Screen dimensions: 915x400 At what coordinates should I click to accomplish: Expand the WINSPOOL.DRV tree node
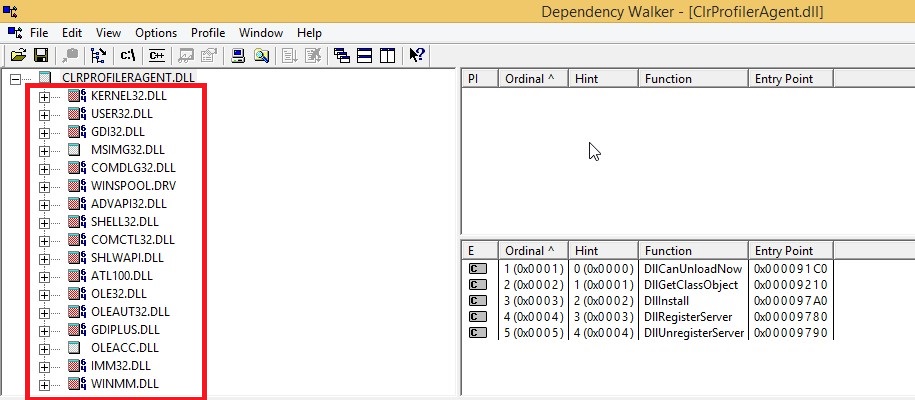(44, 187)
